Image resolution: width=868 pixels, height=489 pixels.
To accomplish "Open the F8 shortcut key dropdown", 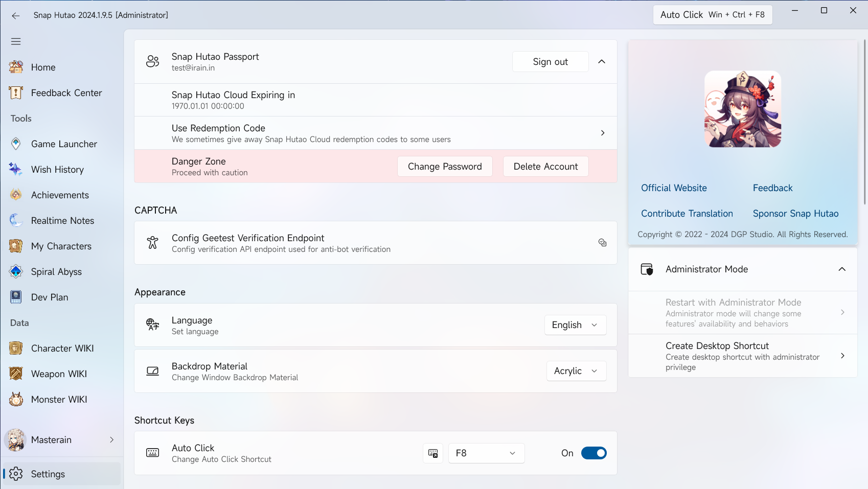I will coord(486,453).
